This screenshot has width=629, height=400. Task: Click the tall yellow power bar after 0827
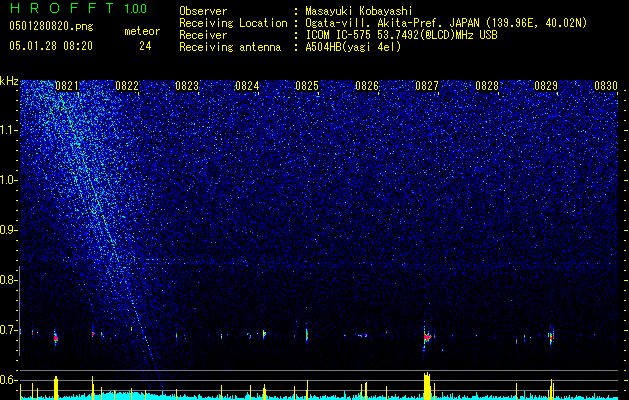427,386
